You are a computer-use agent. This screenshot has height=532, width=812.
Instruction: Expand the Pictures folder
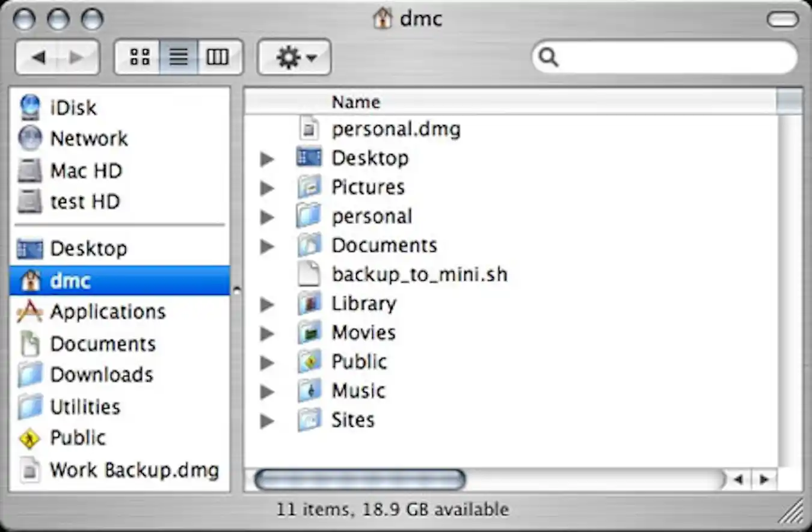coord(266,187)
